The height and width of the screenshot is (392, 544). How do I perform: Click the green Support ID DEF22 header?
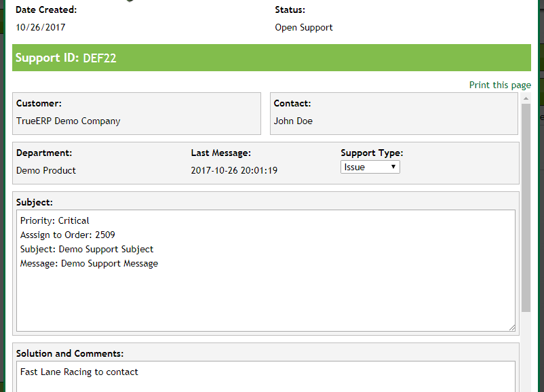point(271,58)
